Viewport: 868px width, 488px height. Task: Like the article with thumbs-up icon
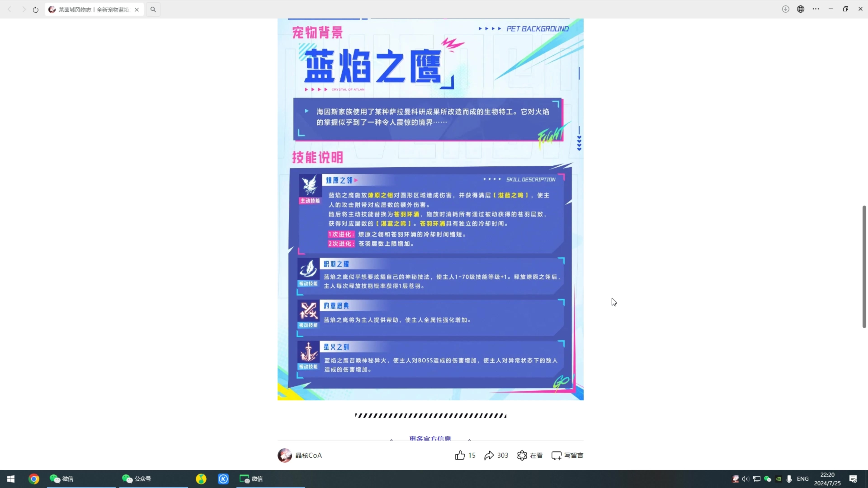460,455
